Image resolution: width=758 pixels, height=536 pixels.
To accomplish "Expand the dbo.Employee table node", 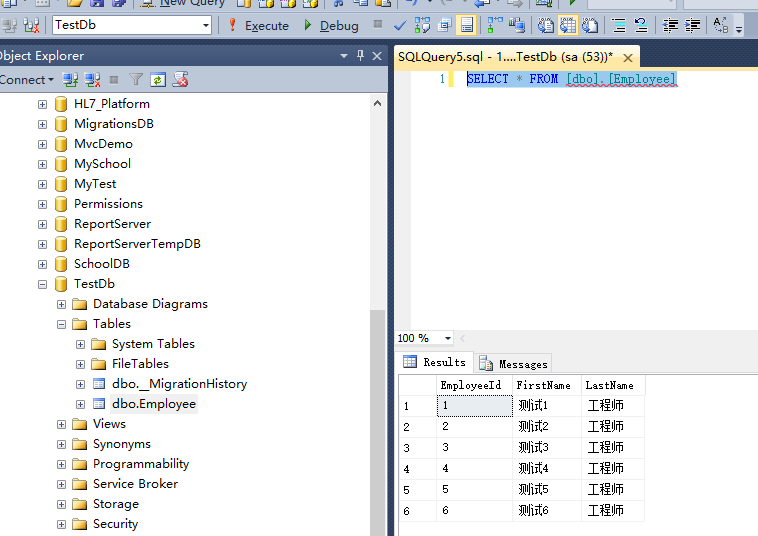I will pos(80,404).
